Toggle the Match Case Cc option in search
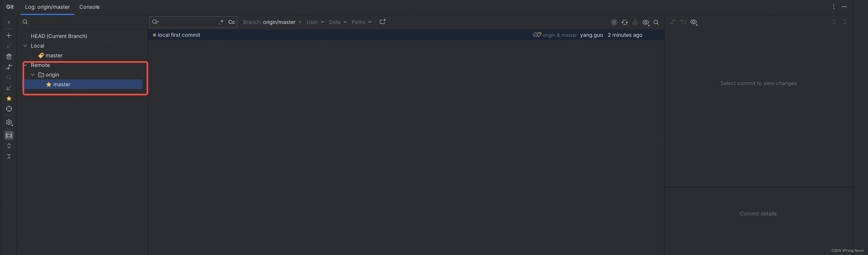Screen dimensions: 868x255 [x=231, y=22]
